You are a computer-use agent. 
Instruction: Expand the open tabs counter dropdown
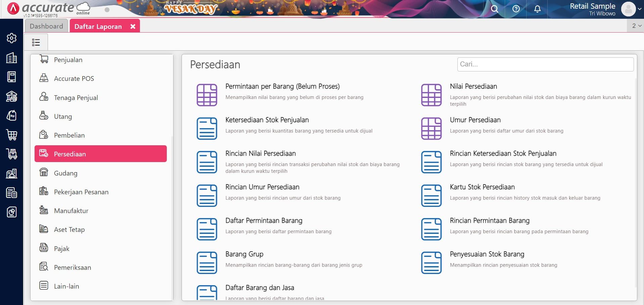[636, 26]
